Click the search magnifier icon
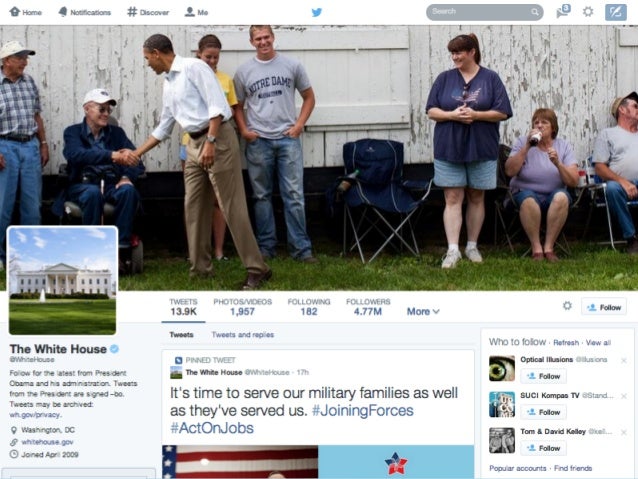 pos(535,12)
